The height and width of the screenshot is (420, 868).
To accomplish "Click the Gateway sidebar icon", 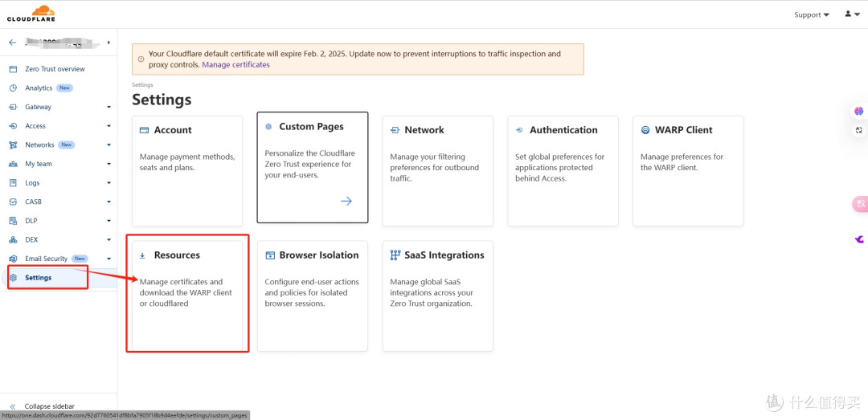I will [14, 107].
